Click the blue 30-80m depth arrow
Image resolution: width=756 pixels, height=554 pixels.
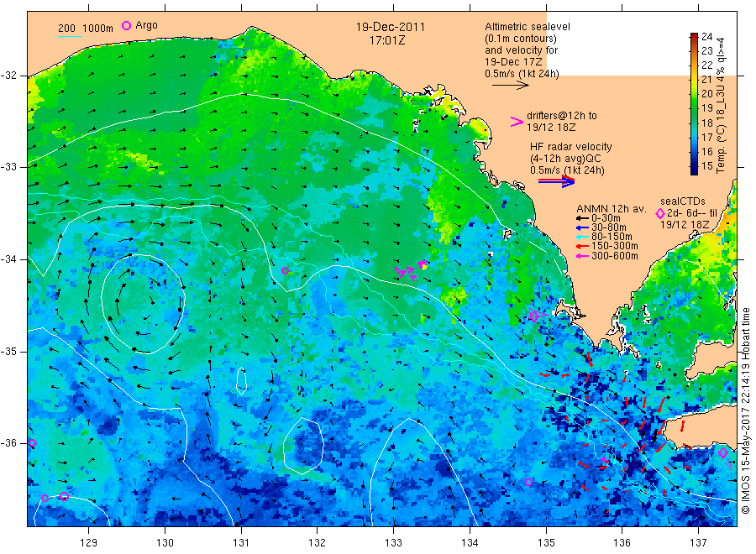click(x=583, y=227)
